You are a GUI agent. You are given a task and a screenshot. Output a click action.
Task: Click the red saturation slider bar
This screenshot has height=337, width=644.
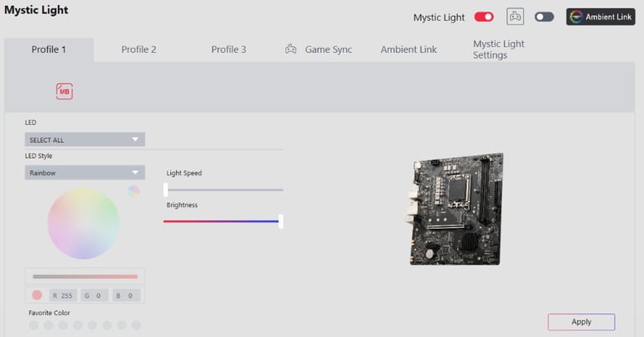[85, 277]
